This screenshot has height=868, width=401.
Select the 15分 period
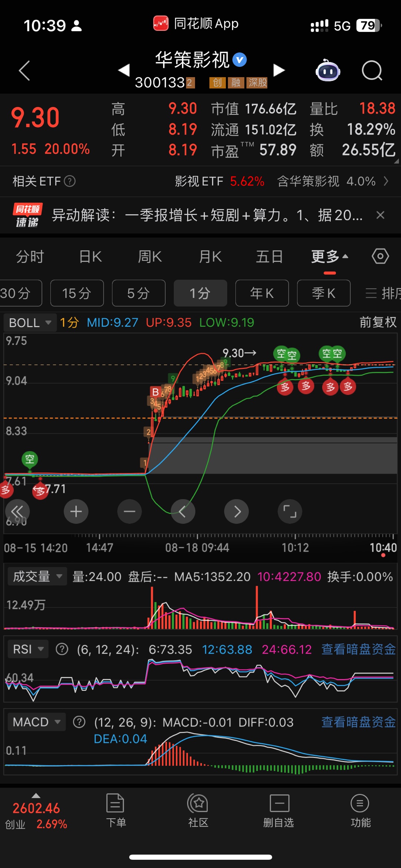[77, 293]
